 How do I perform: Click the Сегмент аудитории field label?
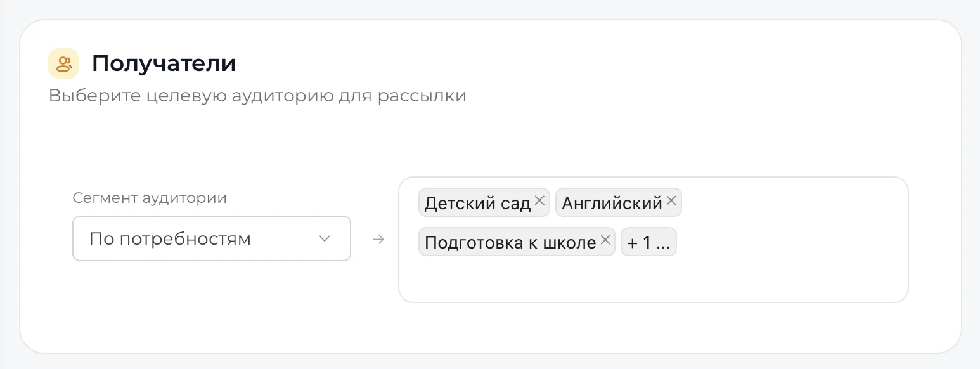(x=150, y=198)
